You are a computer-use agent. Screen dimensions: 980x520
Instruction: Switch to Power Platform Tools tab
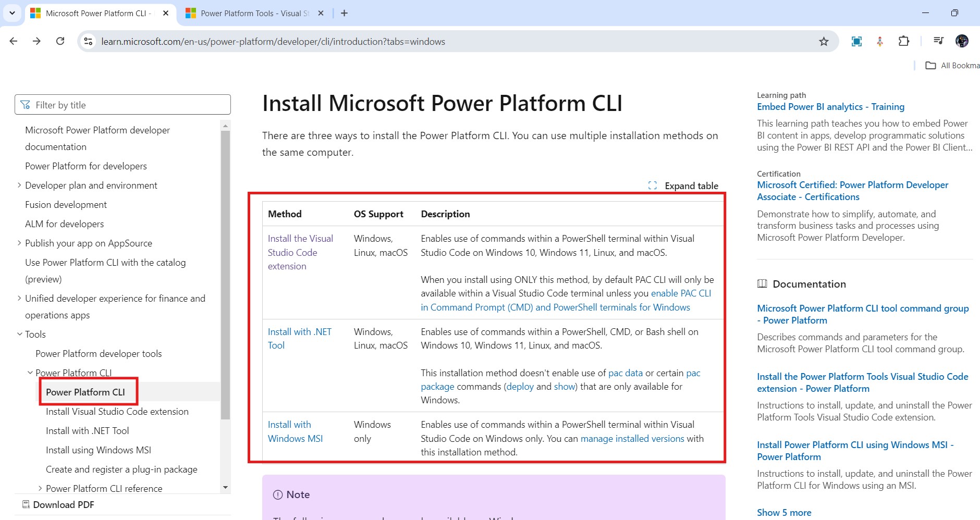click(x=250, y=14)
